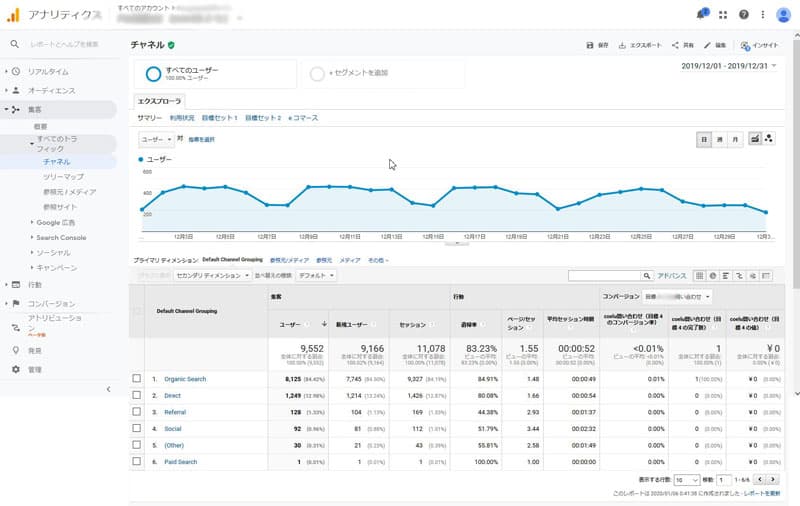Check the Organic Search row checkbox
Screen dimensions: 800x506
coord(137,378)
